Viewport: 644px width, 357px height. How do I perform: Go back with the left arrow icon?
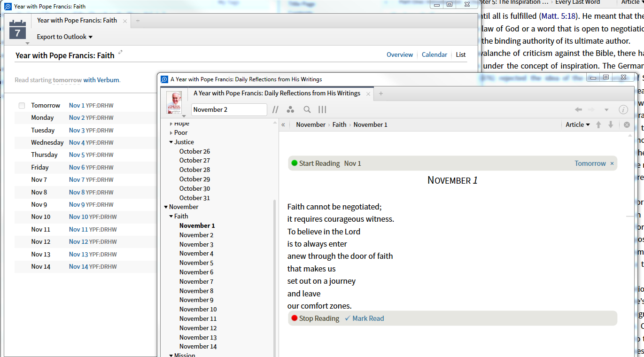click(x=578, y=109)
